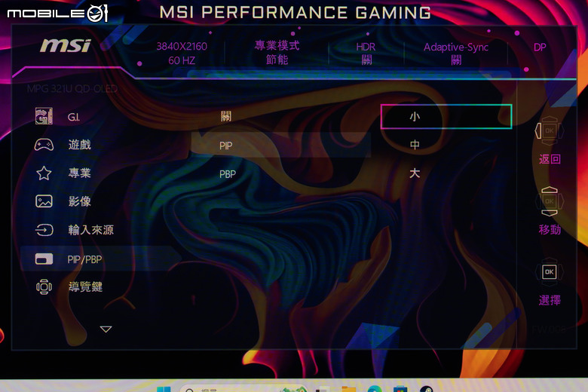
Task: Click the 專業模式 節能 status
Action: (277, 53)
